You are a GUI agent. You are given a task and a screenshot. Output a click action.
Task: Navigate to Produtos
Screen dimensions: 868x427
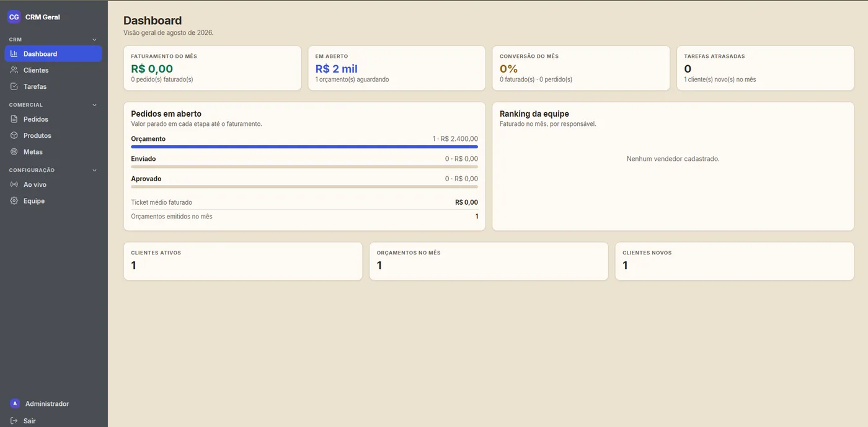53,135
